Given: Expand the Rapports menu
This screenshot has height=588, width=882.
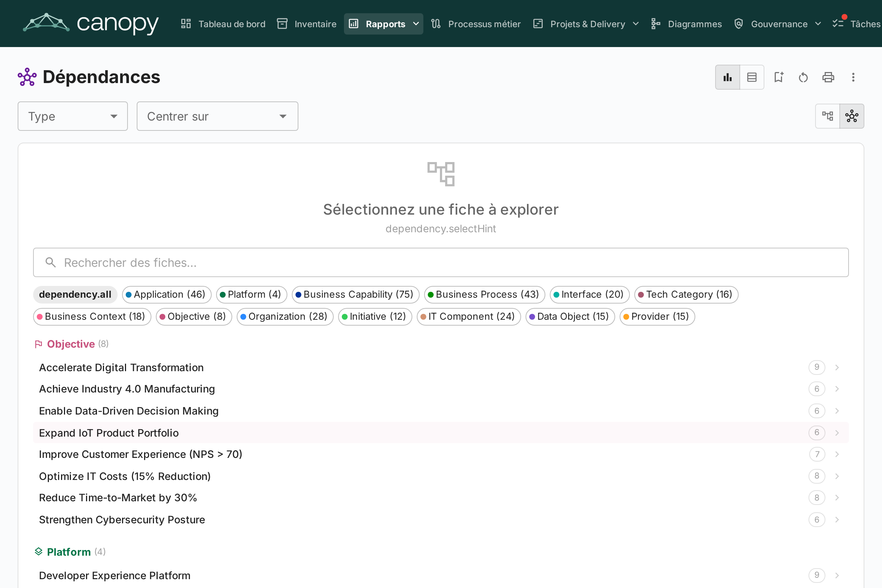Looking at the screenshot, I should tap(384, 24).
